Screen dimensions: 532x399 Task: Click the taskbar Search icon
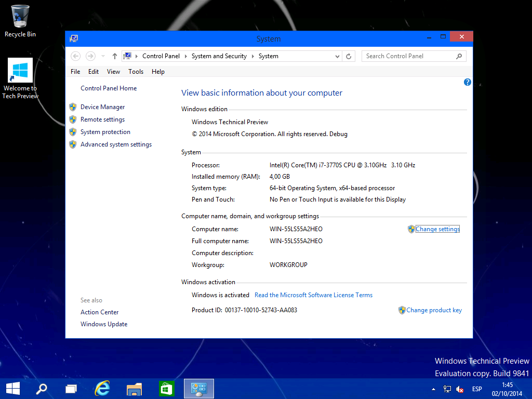(x=42, y=388)
